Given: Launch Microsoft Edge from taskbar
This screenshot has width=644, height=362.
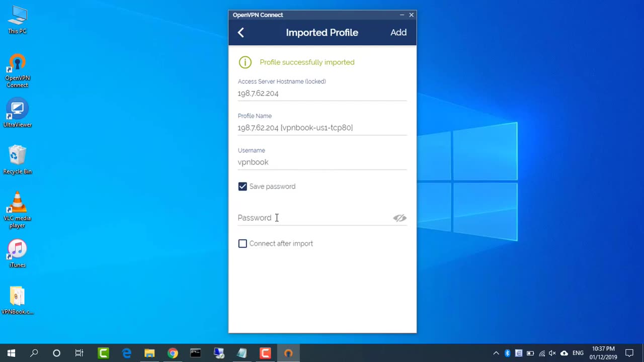Looking at the screenshot, I should point(126,353).
